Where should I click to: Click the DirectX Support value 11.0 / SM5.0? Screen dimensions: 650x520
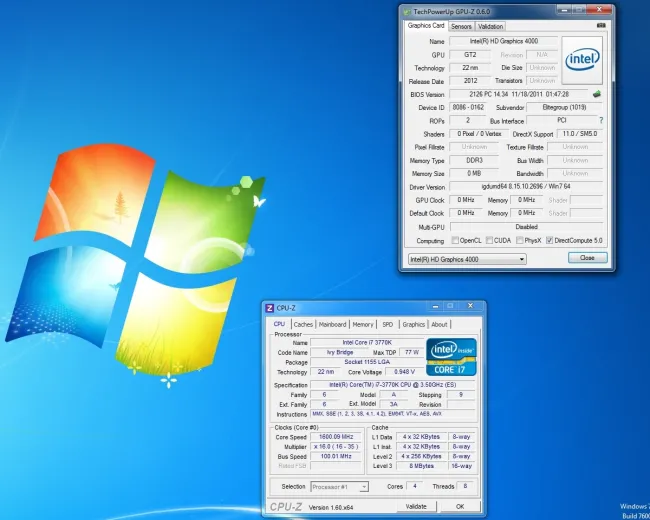(580, 134)
